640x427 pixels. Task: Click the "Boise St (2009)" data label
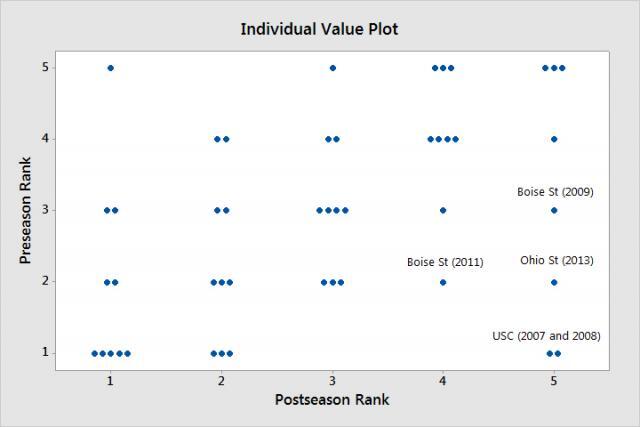pos(555,192)
